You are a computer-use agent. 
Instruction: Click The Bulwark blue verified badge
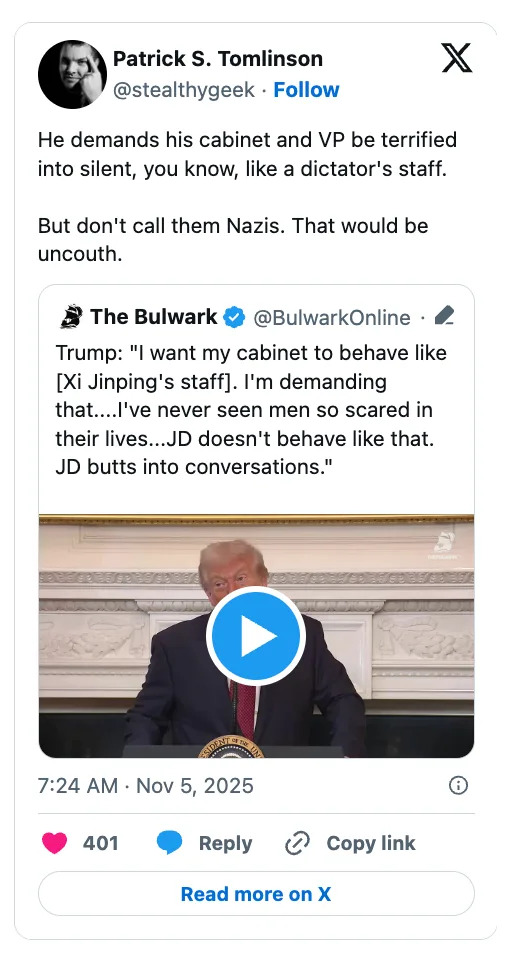click(x=234, y=318)
